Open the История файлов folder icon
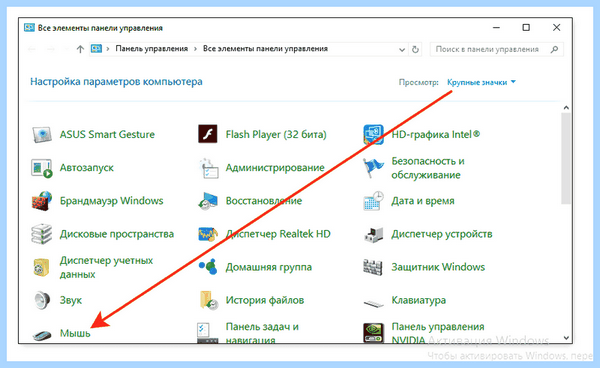600x368 pixels. pos(209,300)
